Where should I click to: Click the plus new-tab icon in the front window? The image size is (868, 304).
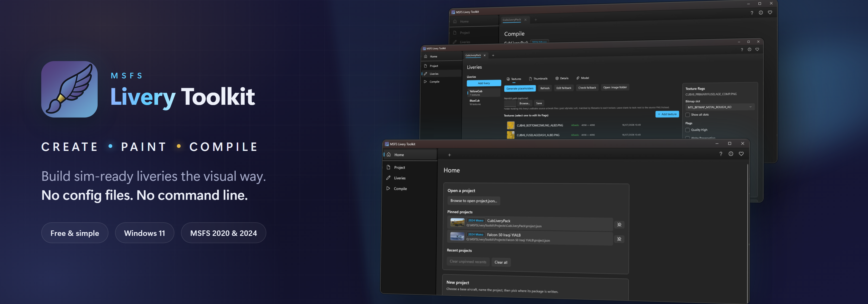coord(449,155)
